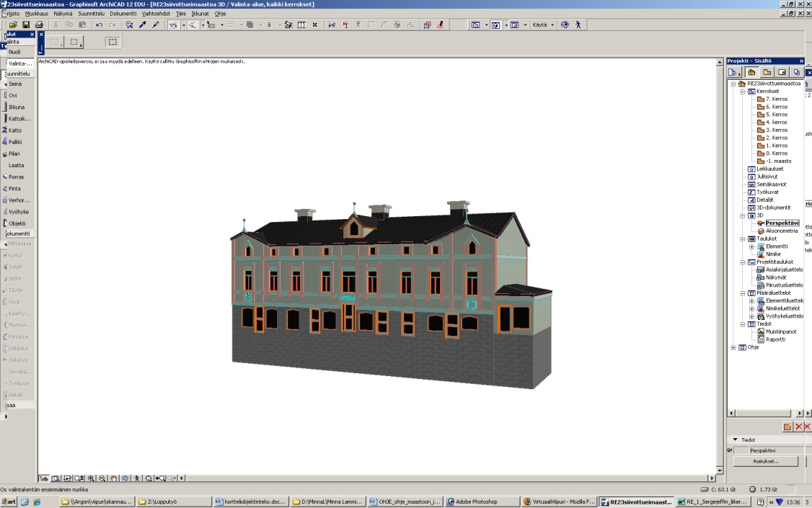Click the Save (floppy disk) toolbar icon
The height and width of the screenshot is (508, 812).
coord(26,24)
